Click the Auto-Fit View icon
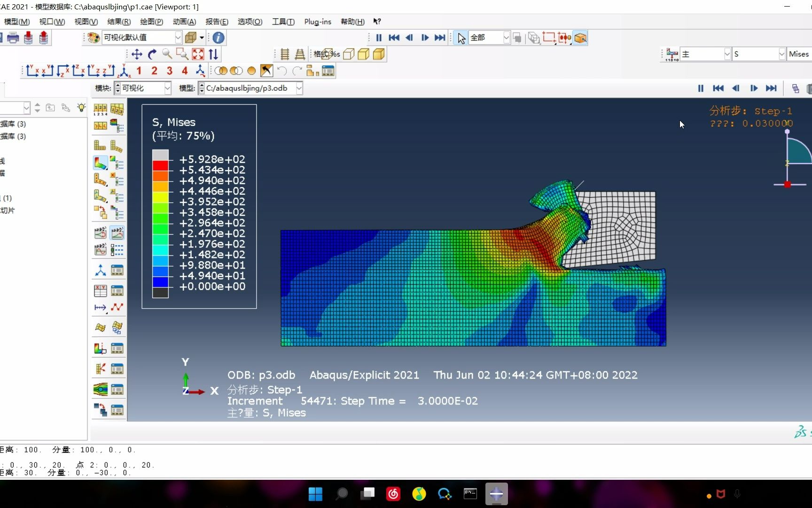The height and width of the screenshot is (508, 812). 198,55
